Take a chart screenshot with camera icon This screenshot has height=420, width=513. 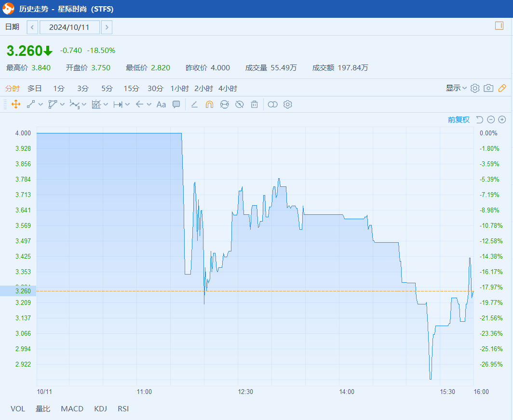(x=488, y=88)
